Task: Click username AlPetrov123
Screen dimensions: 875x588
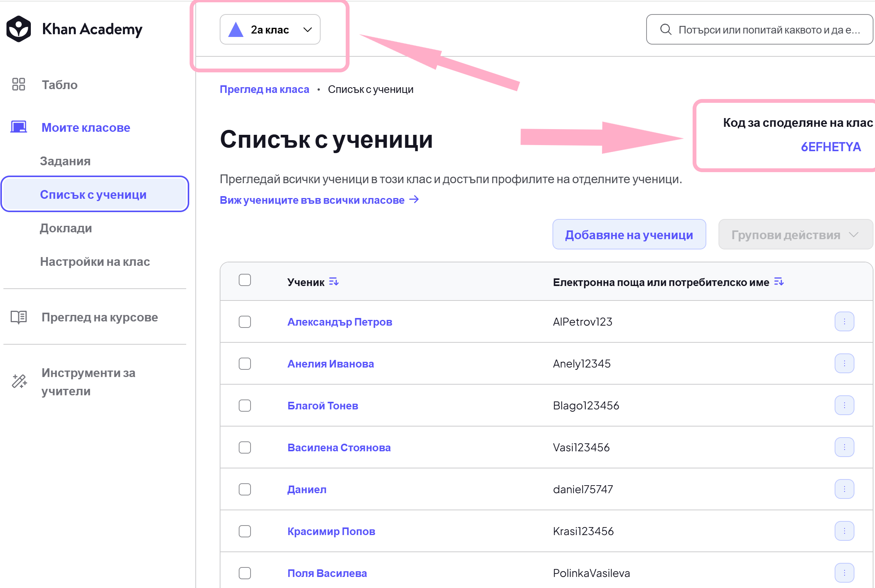Action: (x=583, y=322)
